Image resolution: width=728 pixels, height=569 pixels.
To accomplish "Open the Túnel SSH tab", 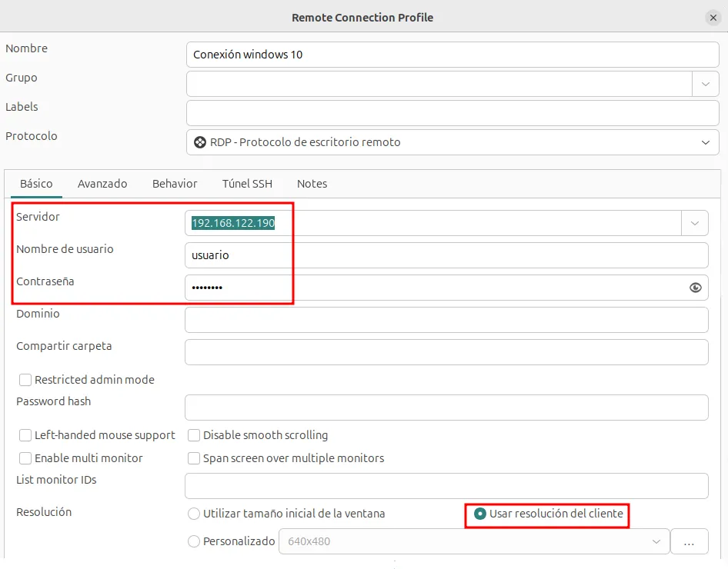I will coord(247,184).
